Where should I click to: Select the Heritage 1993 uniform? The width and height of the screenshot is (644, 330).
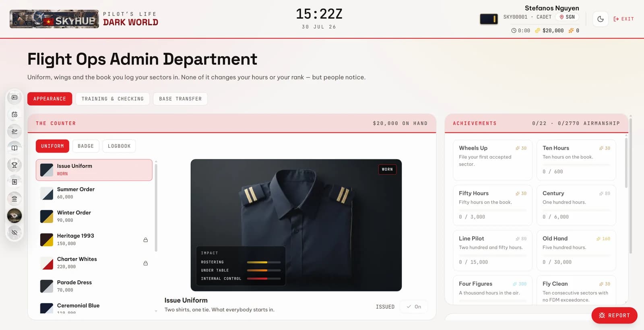pyautogui.click(x=94, y=240)
